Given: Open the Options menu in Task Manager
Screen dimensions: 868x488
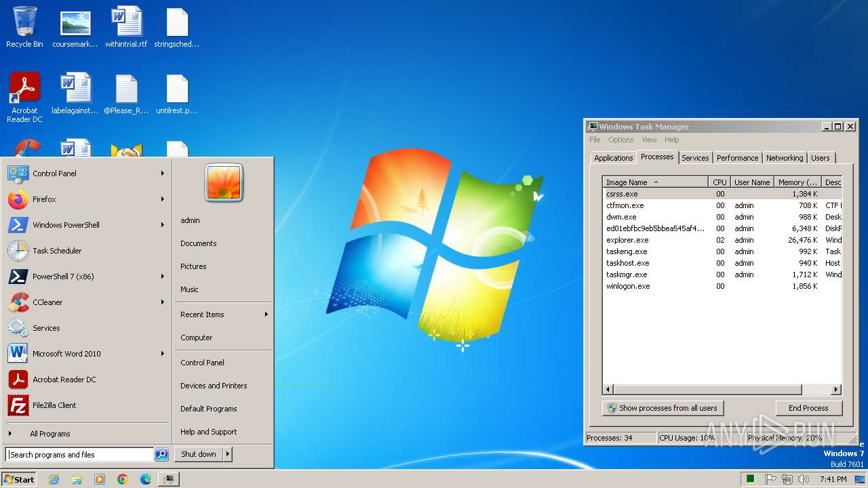Looking at the screenshot, I should point(620,140).
